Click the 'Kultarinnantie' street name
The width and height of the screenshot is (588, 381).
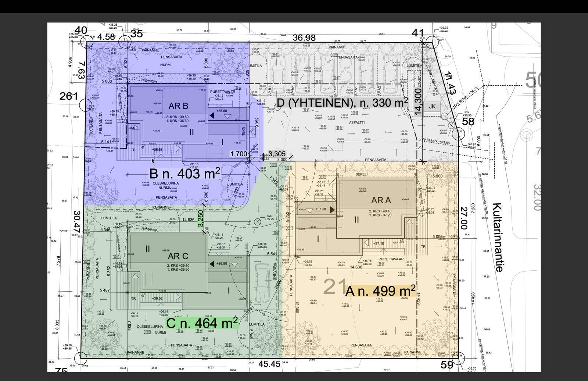click(x=498, y=237)
